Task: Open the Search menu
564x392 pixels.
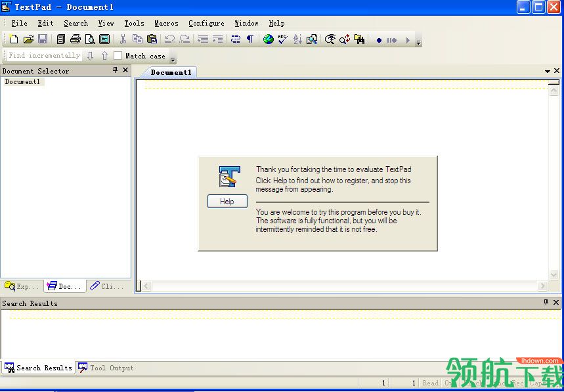Action: click(x=76, y=24)
